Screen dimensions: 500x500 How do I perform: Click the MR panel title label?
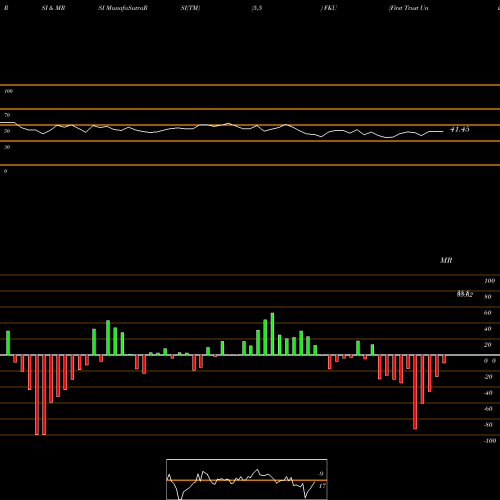(x=446, y=260)
